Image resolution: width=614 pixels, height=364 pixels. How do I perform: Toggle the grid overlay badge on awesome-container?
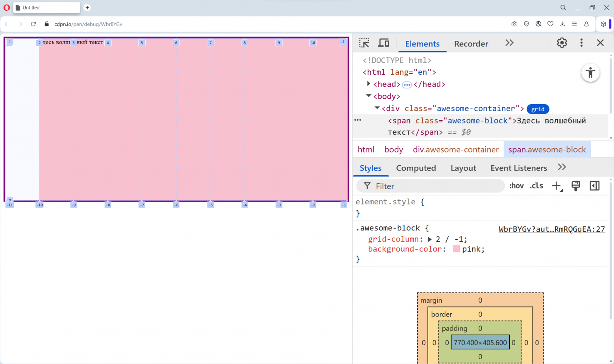tap(538, 109)
